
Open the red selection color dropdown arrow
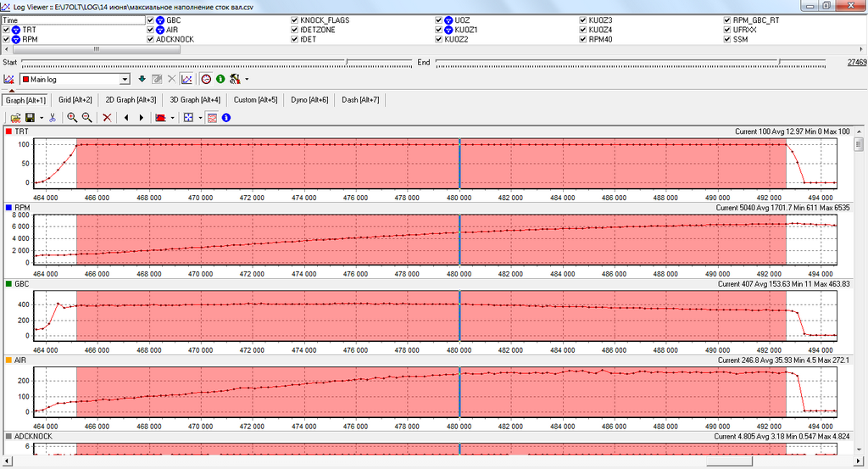pos(172,118)
